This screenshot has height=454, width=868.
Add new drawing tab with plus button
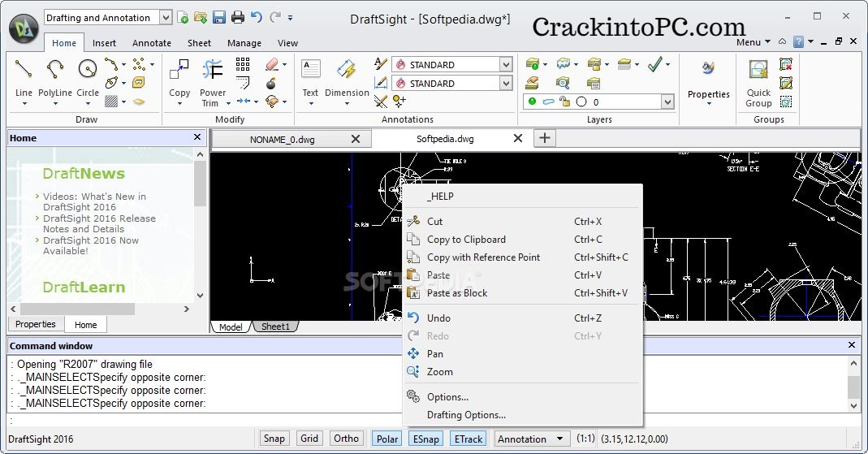click(x=545, y=138)
